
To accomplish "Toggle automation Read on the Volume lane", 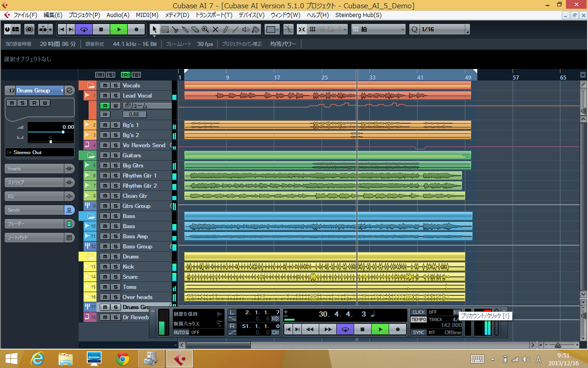I will point(105,106).
